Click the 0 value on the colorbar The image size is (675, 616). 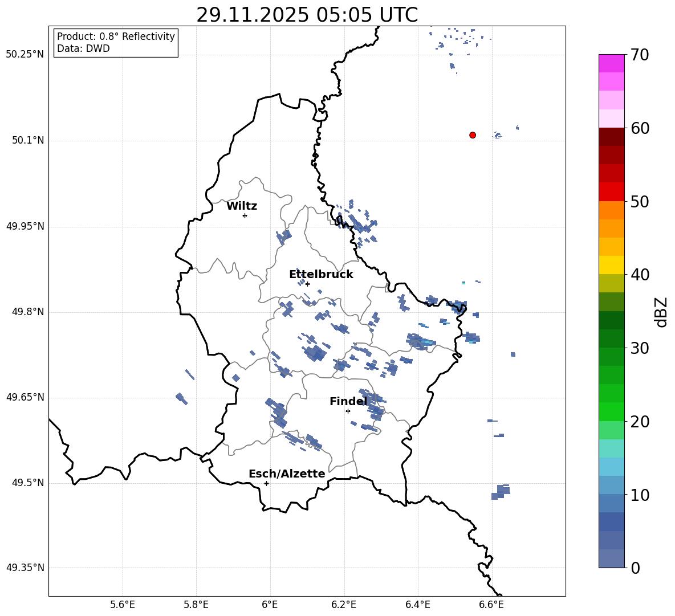pos(635,568)
